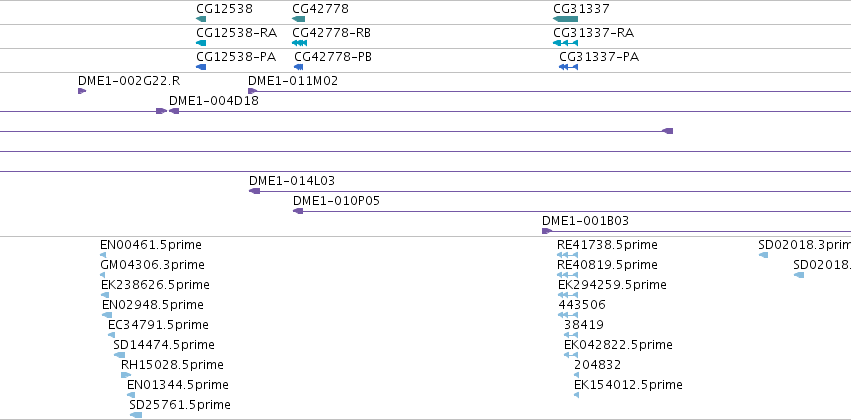
Task: Select the CG31337-PA protein glyph
Action: click(568, 67)
